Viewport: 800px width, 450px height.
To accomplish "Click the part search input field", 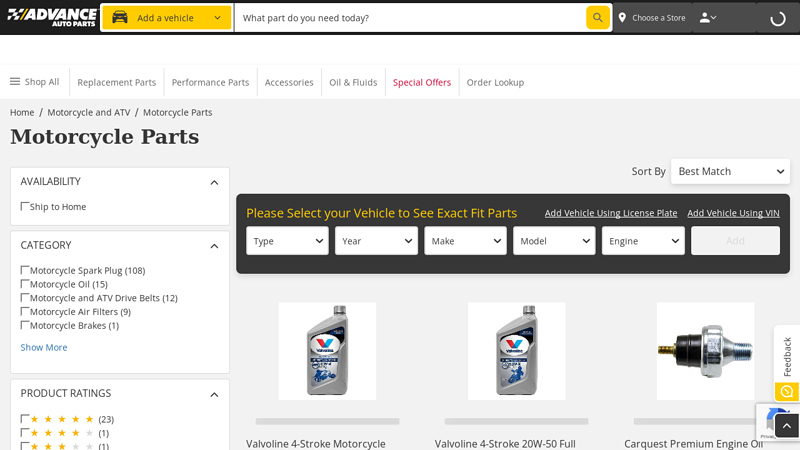I will (410, 18).
